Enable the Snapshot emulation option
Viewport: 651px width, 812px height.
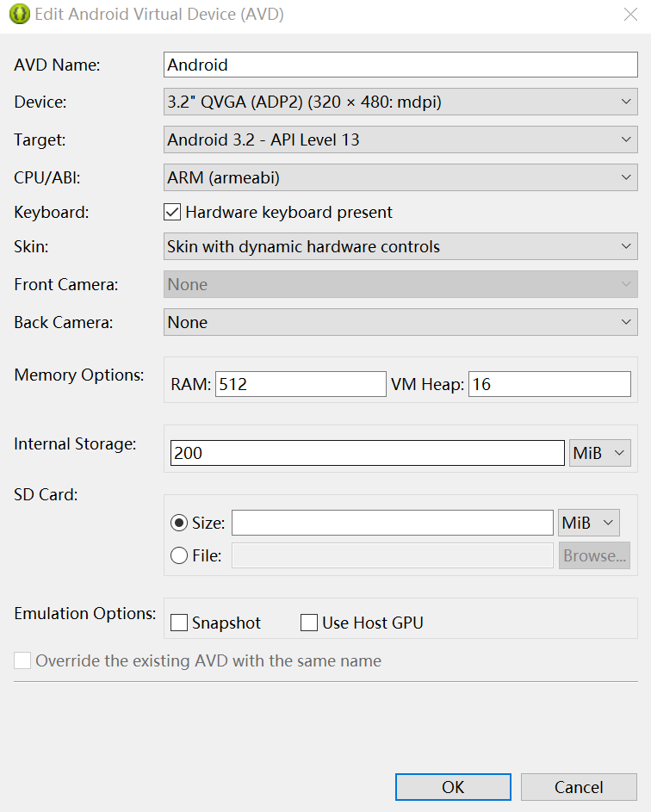[179, 623]
